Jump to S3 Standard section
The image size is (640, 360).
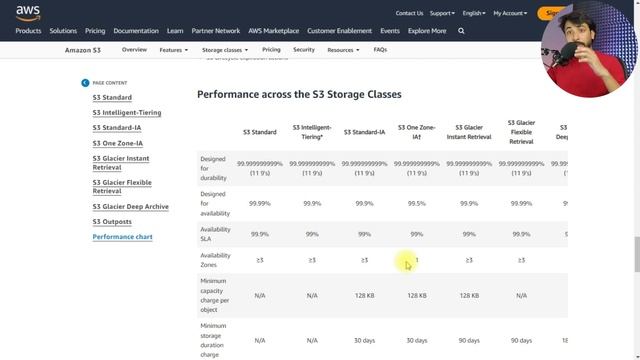112,98
